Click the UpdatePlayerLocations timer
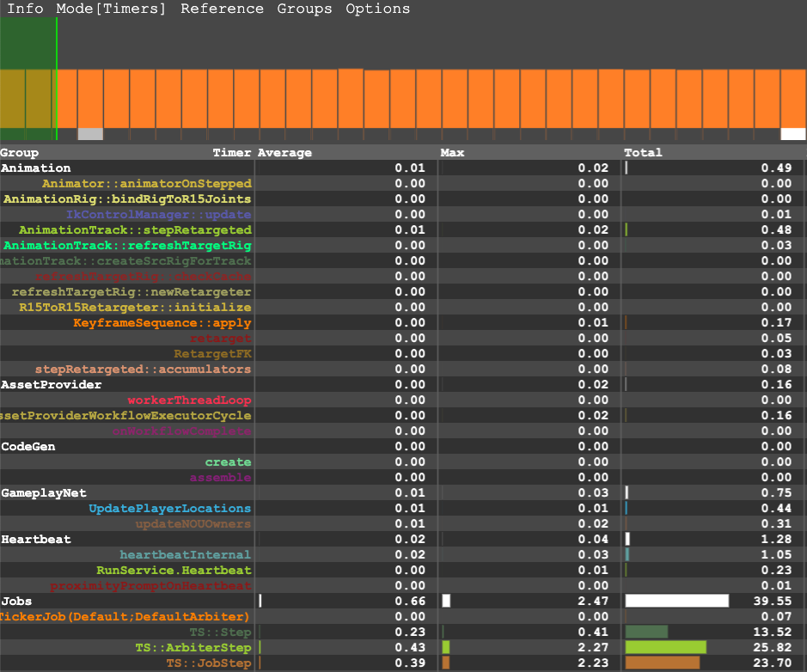The height and width of the screenshot is (672, 807). pyautogui.click(x=170, y=509)
